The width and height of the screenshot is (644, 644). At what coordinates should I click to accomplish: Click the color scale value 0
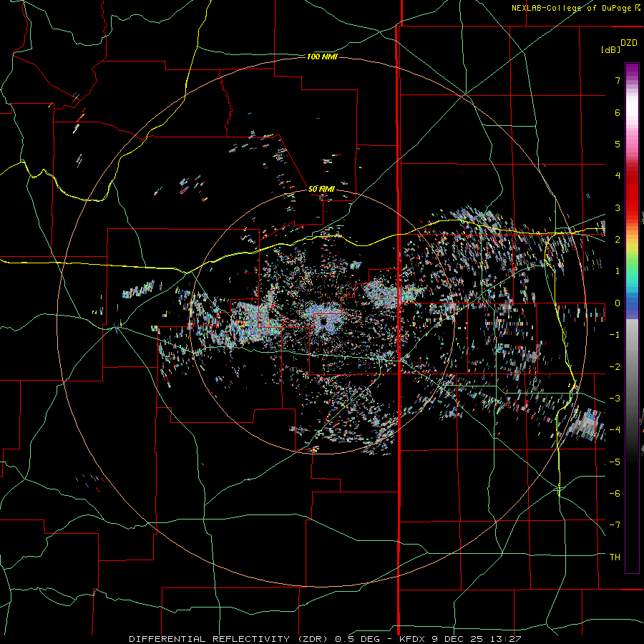pos(618,303)
